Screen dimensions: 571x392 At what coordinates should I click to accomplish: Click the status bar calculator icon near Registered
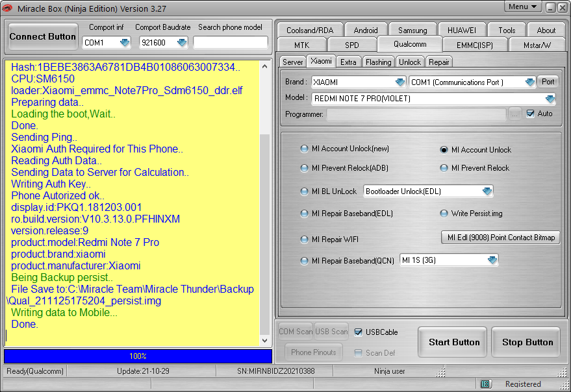485,384
